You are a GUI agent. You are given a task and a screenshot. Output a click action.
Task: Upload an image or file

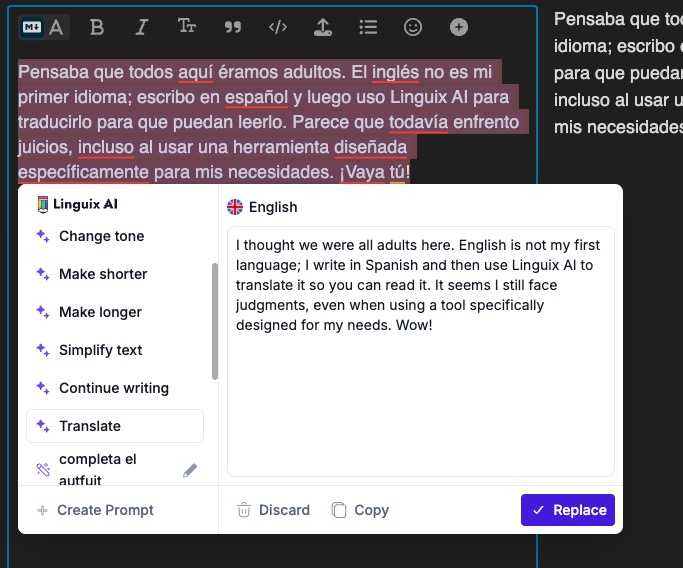tap(323, 27)
